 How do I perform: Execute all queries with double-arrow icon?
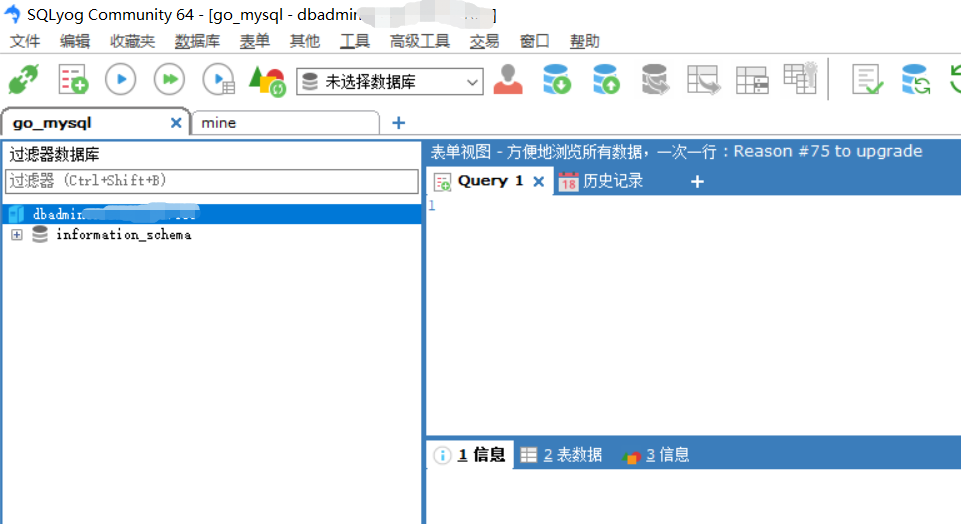tap(169, 80)
